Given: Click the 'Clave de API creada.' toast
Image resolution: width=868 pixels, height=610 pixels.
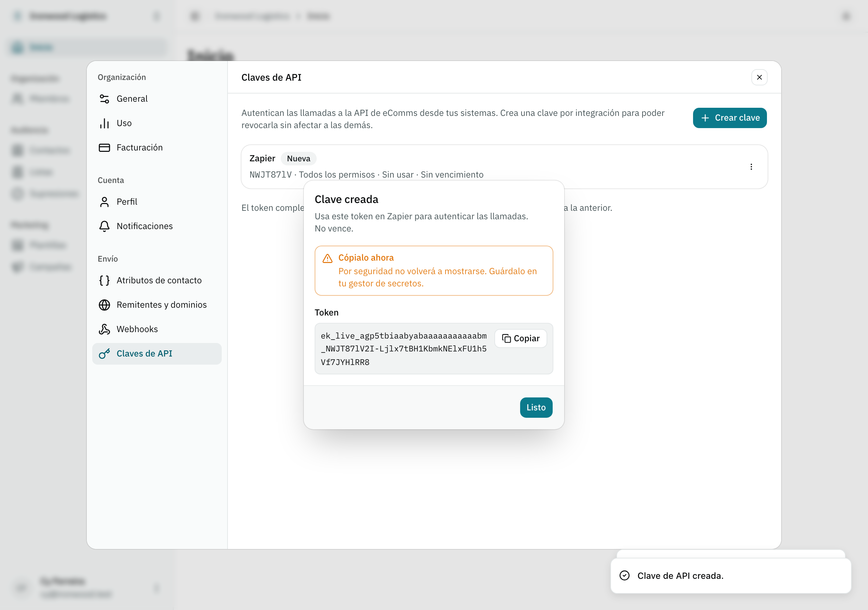Looking at the screenshot, I should [730, 576].
